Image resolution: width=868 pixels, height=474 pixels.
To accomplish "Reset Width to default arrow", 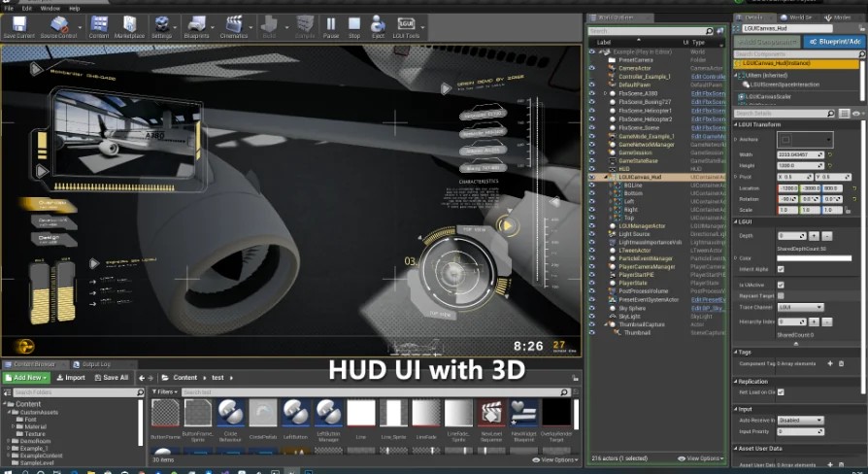I will pyautogui.click(x=830, y=154).
